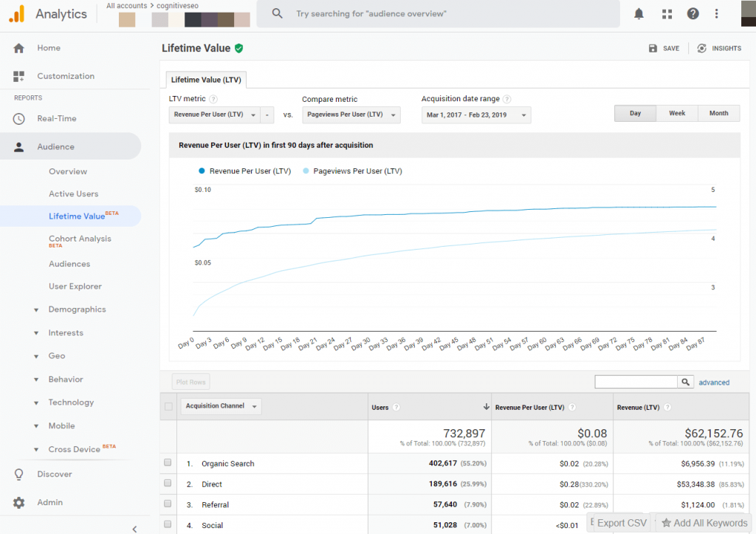Open the Revenue Per User LTV metric dropdown

[x=214, y=114]
